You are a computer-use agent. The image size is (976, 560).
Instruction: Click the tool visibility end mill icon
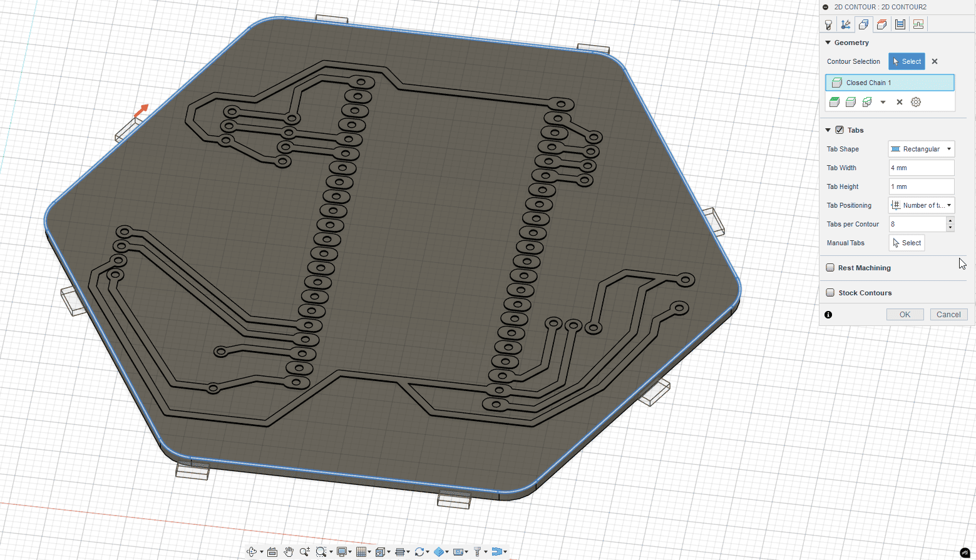478,552
